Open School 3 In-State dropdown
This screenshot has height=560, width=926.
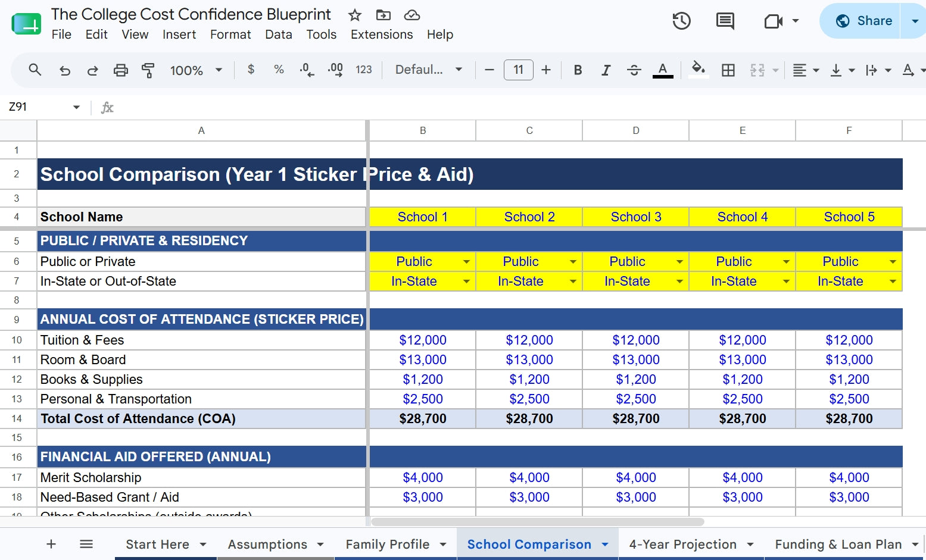[x=679, y=281]
